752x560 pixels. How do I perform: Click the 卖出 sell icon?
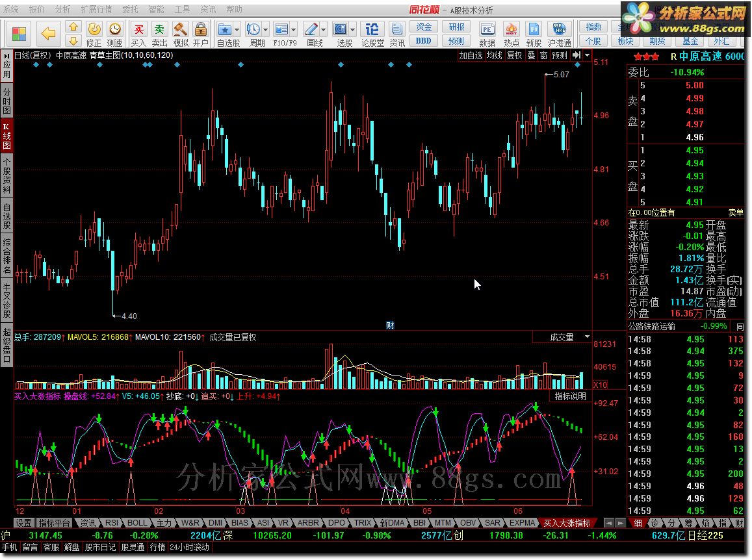click(x=159, y=34)
